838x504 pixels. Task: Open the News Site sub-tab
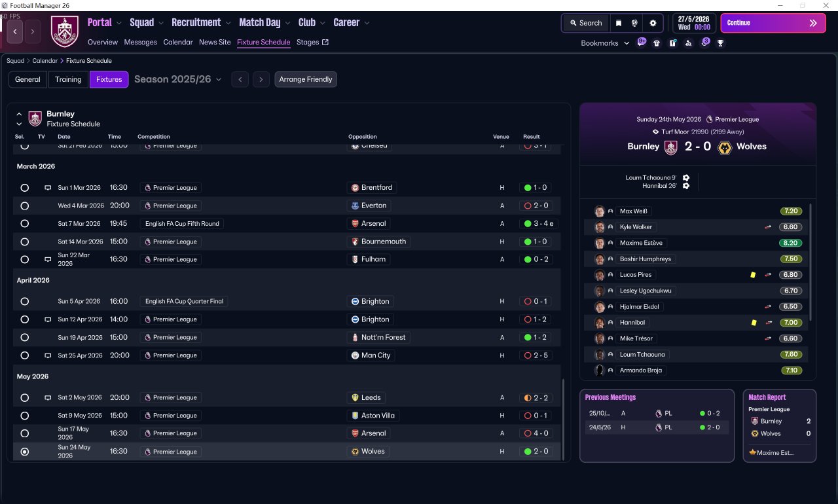215,43
